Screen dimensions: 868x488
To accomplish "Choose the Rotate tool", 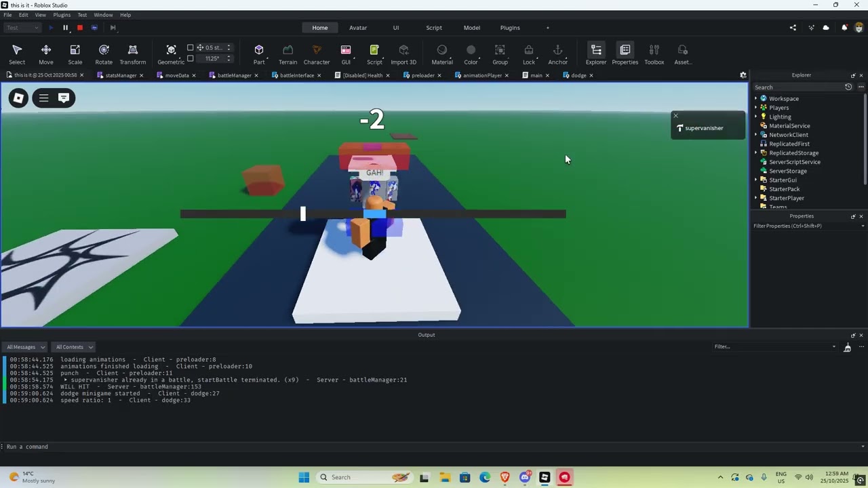I will 104,54.
